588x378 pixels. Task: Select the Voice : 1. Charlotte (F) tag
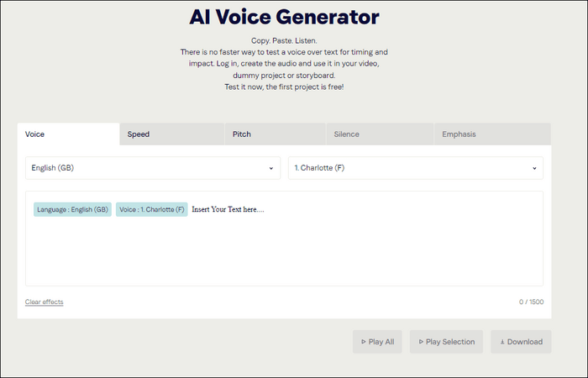click(x=151, y=209)
